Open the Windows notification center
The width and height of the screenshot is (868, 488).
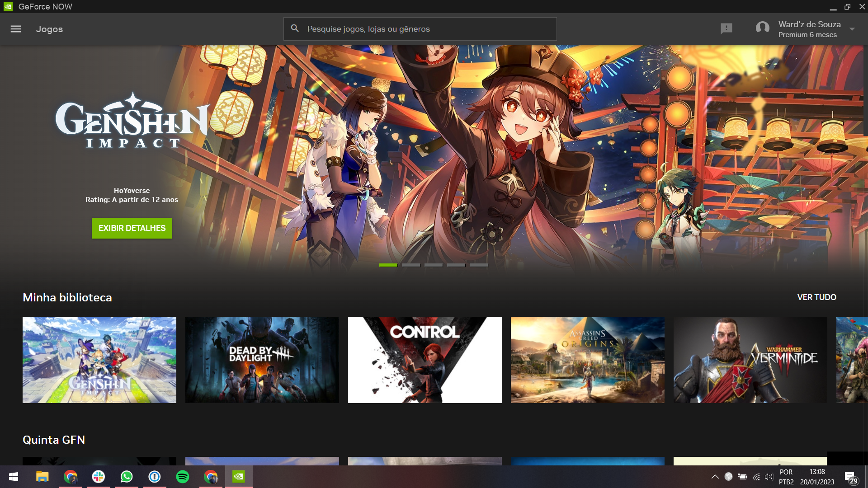851,477
